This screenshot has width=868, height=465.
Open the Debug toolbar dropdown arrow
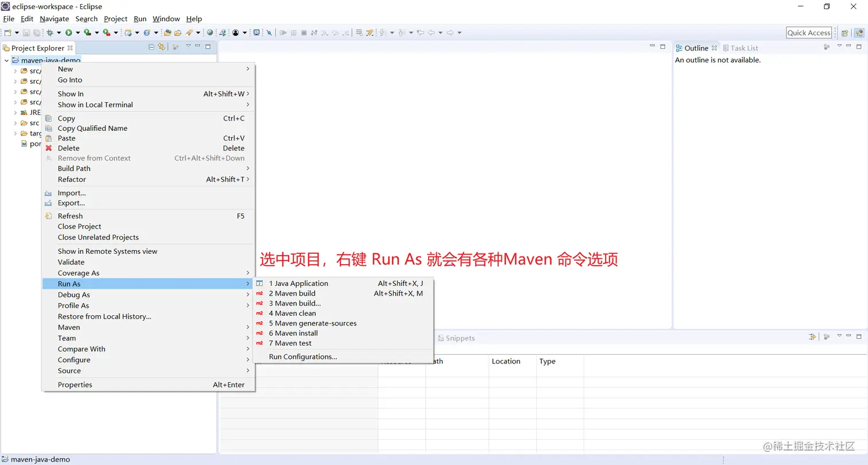click(59, 33)
